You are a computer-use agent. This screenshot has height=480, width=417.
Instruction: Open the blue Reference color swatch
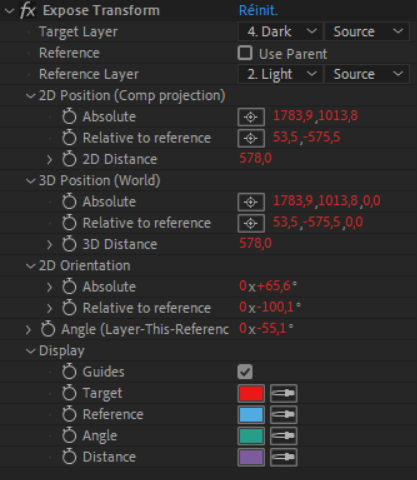click(251, 415)
